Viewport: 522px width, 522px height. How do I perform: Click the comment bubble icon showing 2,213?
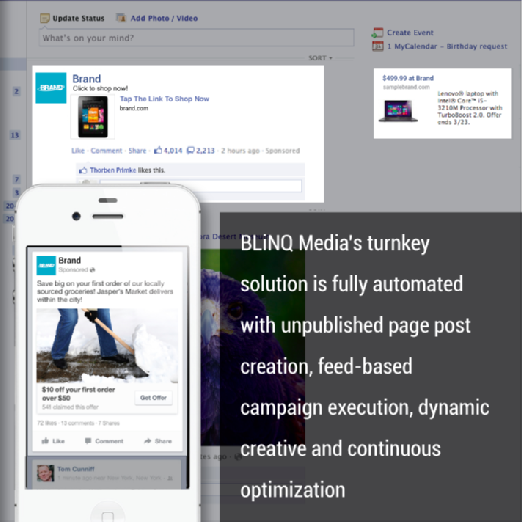(191, 151)
